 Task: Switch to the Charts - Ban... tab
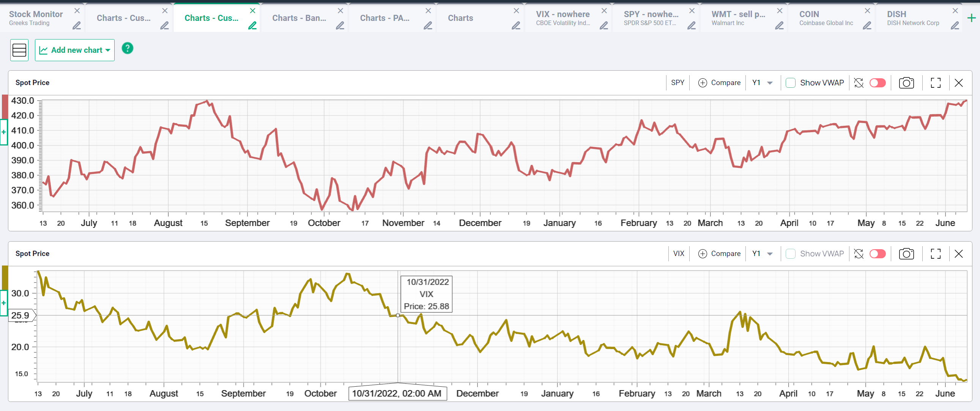coord(299,18)
